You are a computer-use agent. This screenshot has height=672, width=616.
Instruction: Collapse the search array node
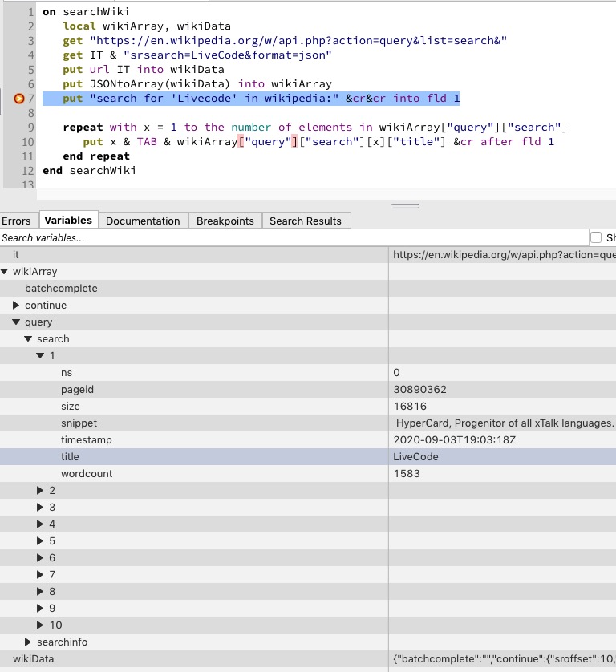tap(29, 339)
